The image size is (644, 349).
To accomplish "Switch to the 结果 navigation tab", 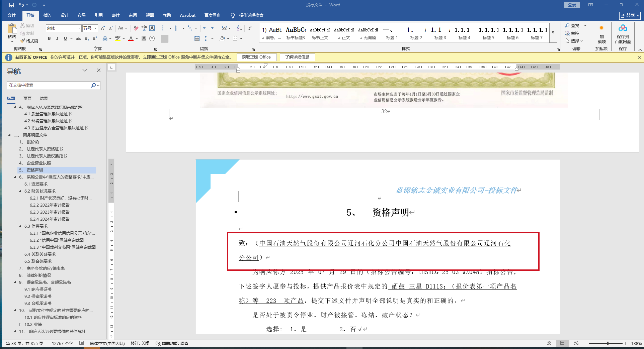I will (x=44, y=99).
